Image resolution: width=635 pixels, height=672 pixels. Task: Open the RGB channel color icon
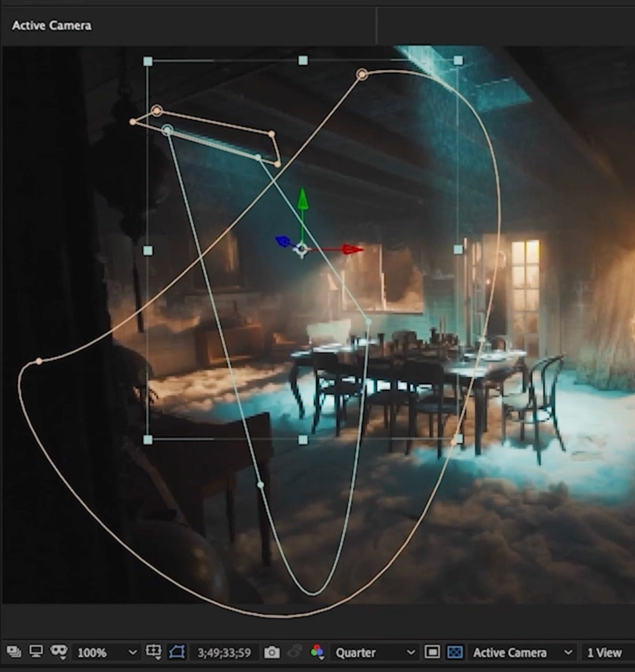click(317, 652)
